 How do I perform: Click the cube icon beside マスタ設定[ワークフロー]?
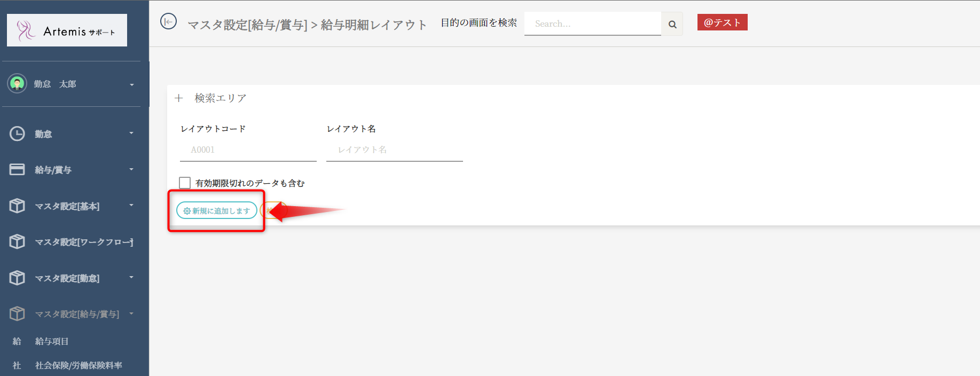[17, 241]
